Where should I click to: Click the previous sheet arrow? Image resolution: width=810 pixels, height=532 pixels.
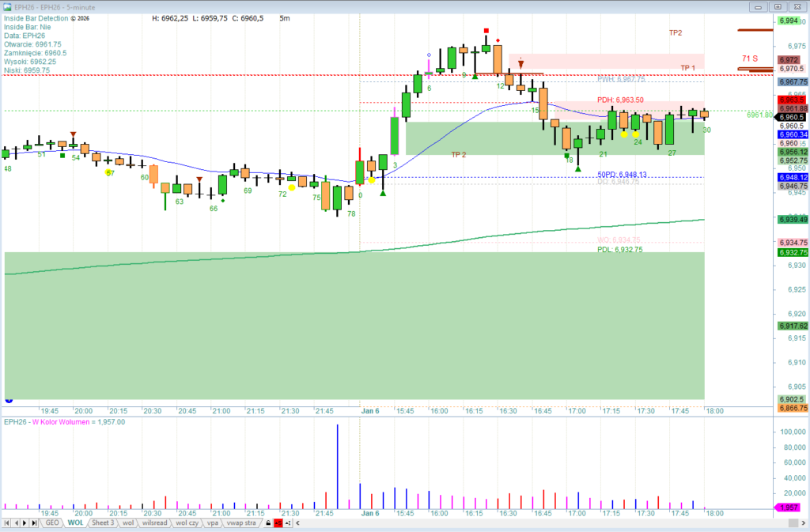(15, 523)
